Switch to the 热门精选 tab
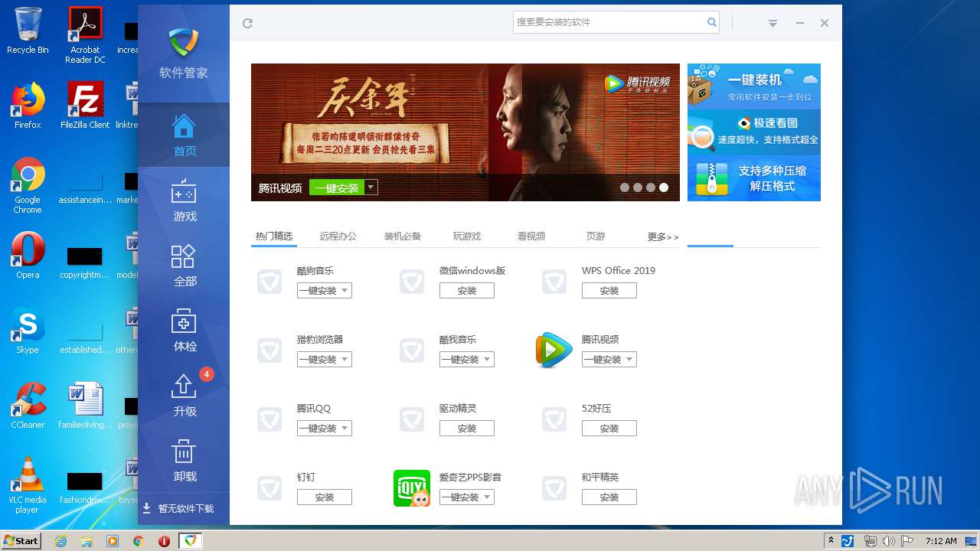The width and height of the screenshot is (980, 551). pyautogui.click(x=274, y=236)
